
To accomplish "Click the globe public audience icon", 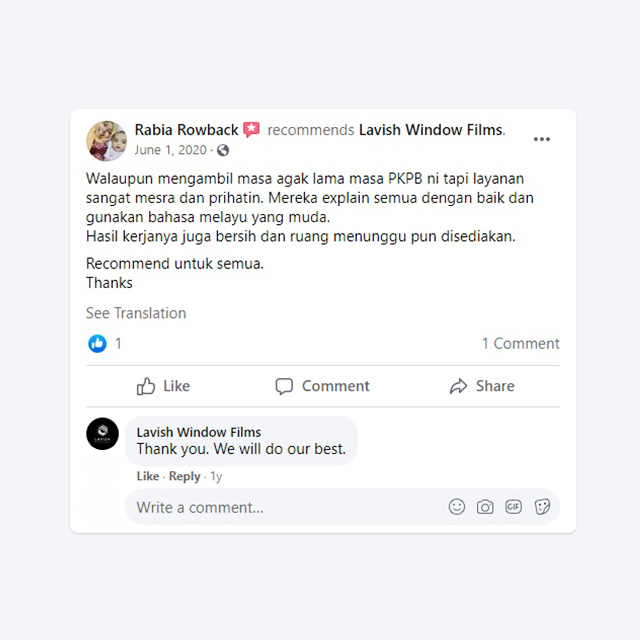I will coord(223,150).
